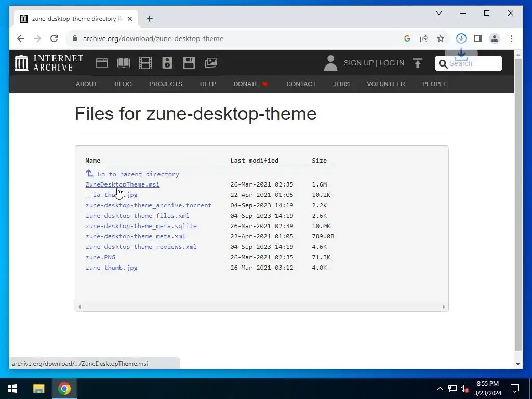
Task: Close the zune-desktop-theme tab
Action: pos(129,19)
